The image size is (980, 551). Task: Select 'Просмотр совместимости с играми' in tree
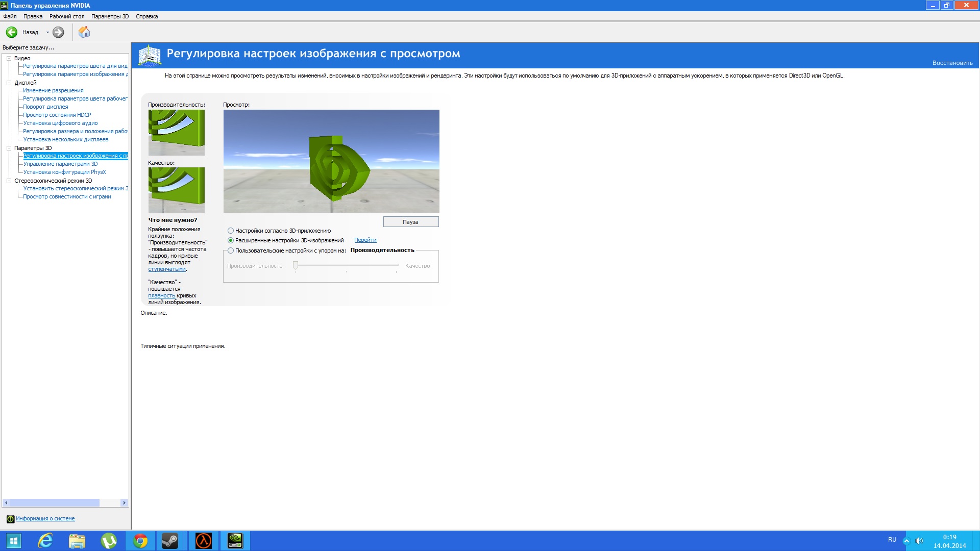click(x=67, y=197)
